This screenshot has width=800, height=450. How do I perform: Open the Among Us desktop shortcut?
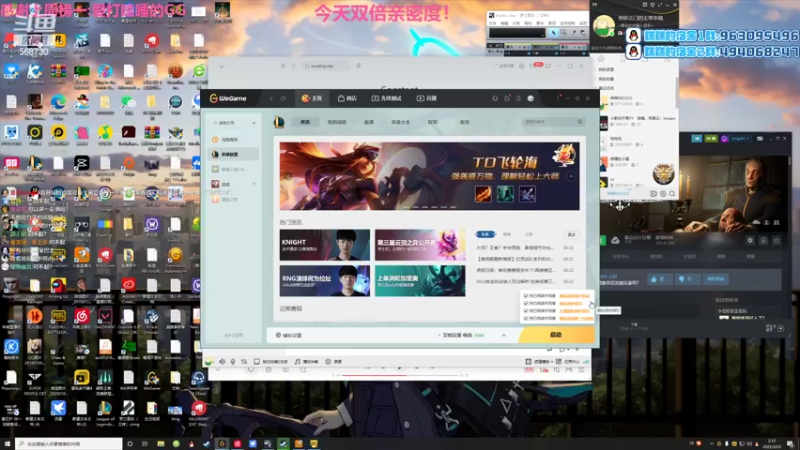click(x=58, y=288)
